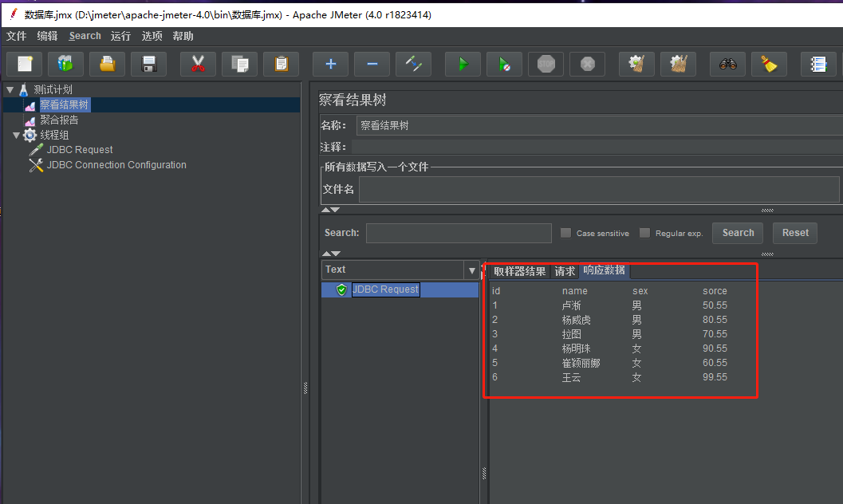Start test with no pauses icon
This screenshot has width=843, height=504.
(x=504, y=64)
